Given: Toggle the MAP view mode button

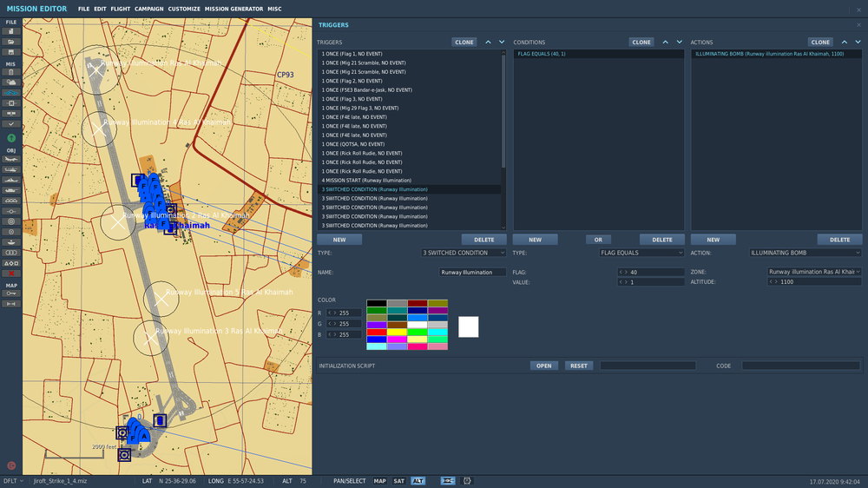Looking at the screenshot, I should [380, 481].
